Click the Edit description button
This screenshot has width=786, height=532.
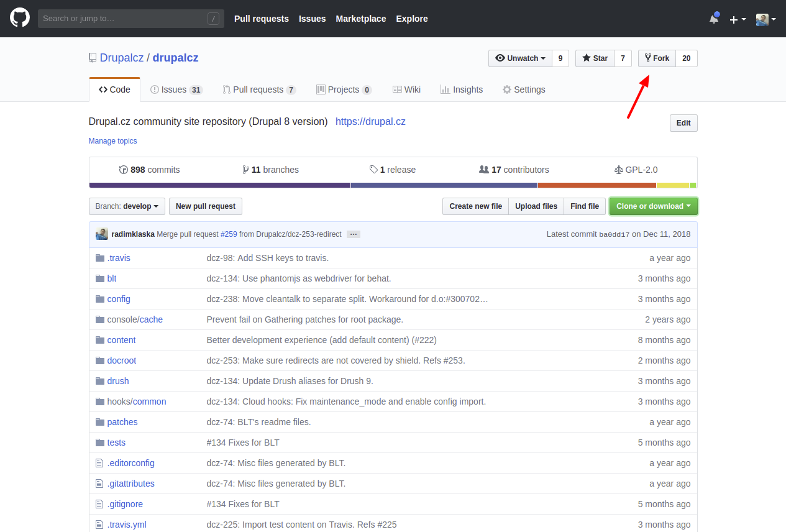coord(683,123)
